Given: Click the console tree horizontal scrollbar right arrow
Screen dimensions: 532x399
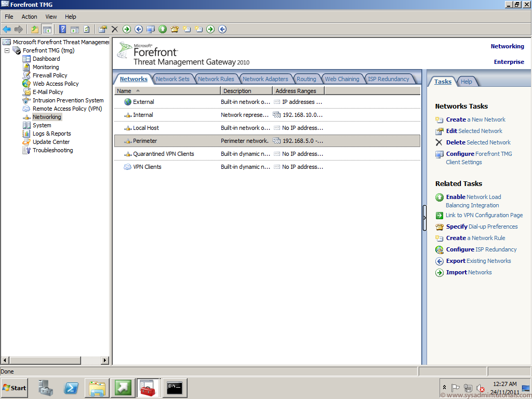Looking at the screenshot, I should pos(105,361).
